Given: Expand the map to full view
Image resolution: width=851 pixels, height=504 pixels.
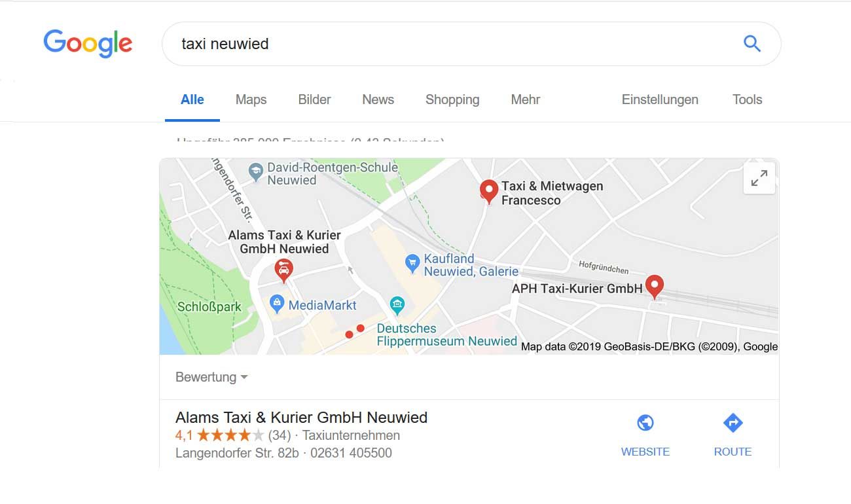Looking at the screenshot, I should (759, 178).
